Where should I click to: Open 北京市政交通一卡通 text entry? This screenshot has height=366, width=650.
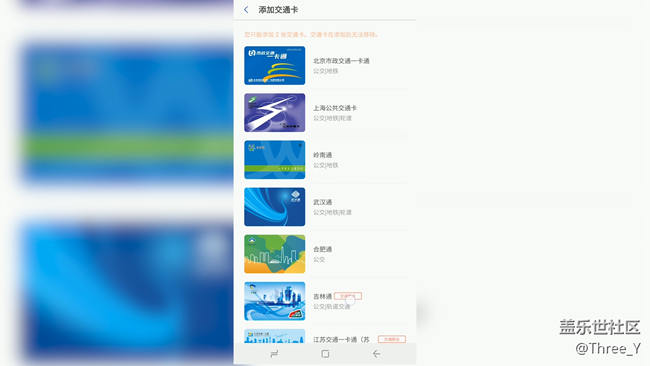pyautogui.click(x=341, y=61)
